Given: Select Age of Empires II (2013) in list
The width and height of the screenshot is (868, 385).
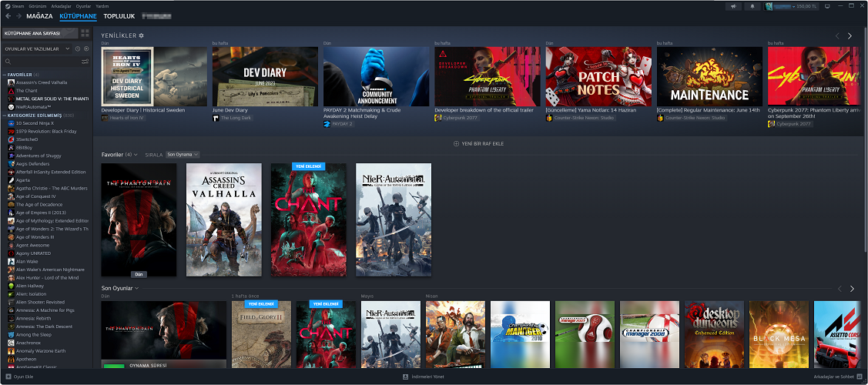Looking at the screenshot, I should point(41,213).
